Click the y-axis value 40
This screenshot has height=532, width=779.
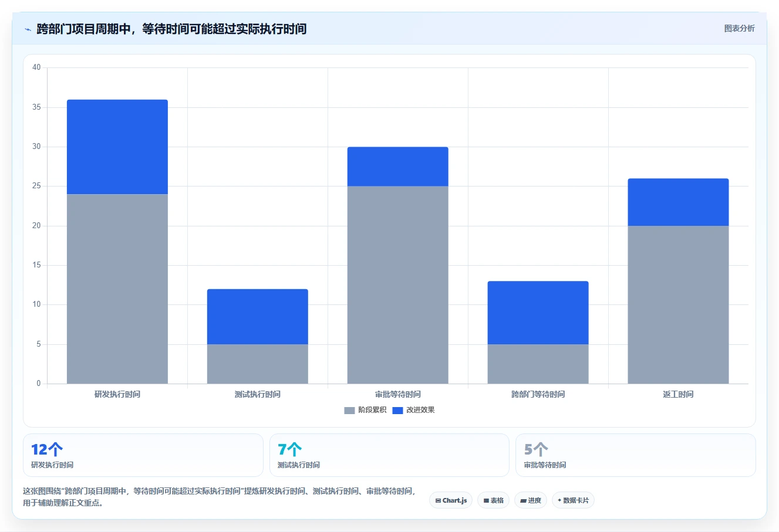36,67
